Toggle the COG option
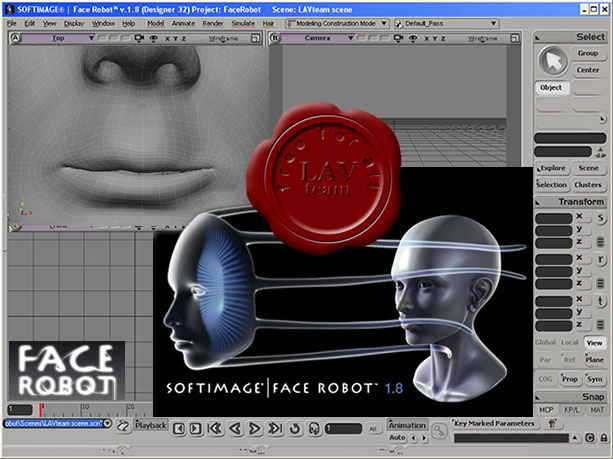 coord(545,379)
